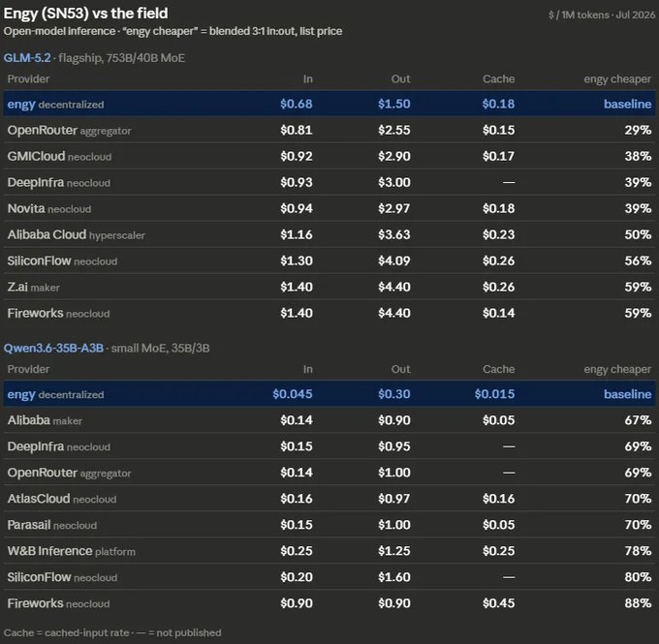The width and height of the screenshot is (659, 644).
Task: Select the '$ / 1M tokens · Jul 2026' label
Action: [602, 15]
